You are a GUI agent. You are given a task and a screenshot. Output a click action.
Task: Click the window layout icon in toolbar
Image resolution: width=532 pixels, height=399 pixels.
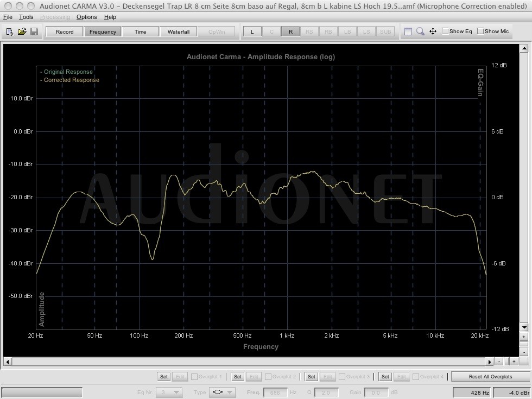click(408, 31)
